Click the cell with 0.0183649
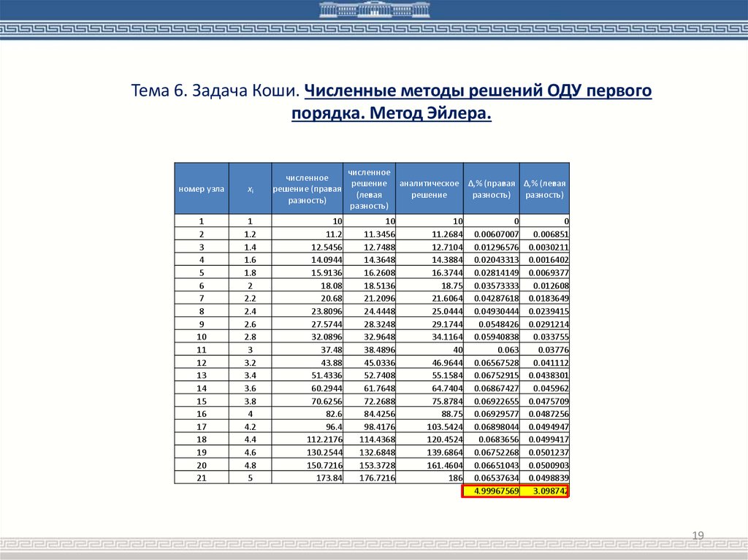 pyautogui.click(x=544, y=298)
